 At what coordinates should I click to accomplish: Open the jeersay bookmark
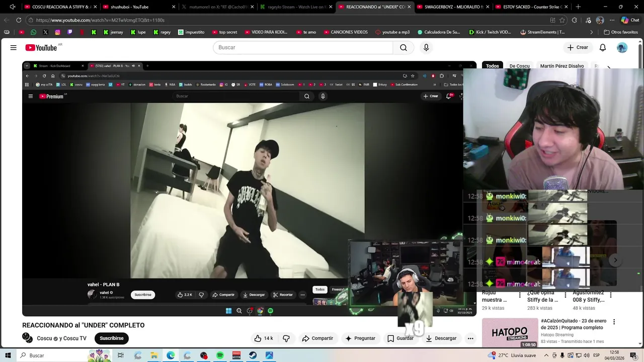(113, 32)
